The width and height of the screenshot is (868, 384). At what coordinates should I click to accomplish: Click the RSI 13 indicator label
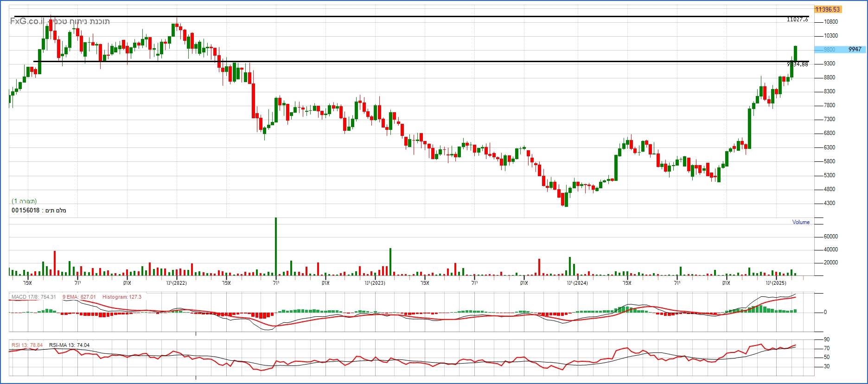point(27,345)
